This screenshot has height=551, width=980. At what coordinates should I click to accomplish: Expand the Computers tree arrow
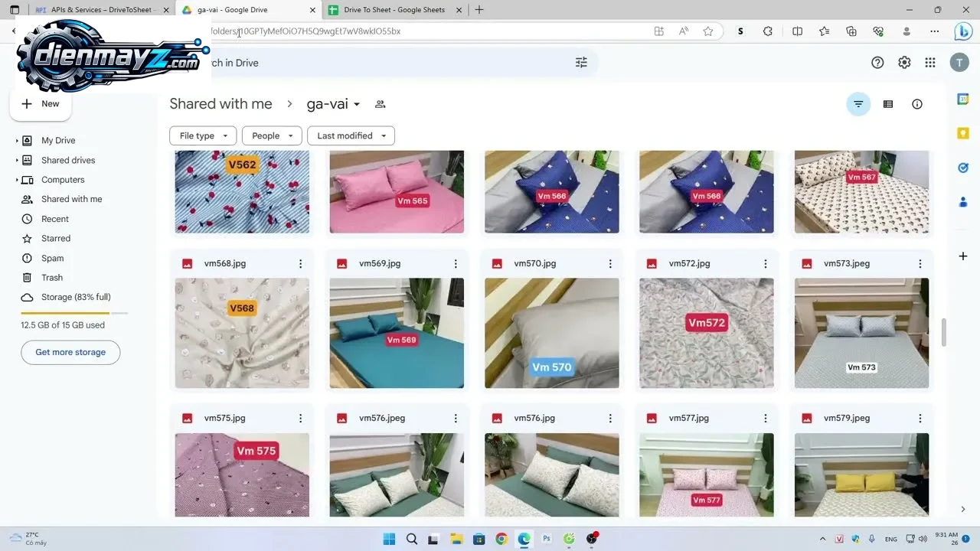pyautogui.click(x=17, y=180)
